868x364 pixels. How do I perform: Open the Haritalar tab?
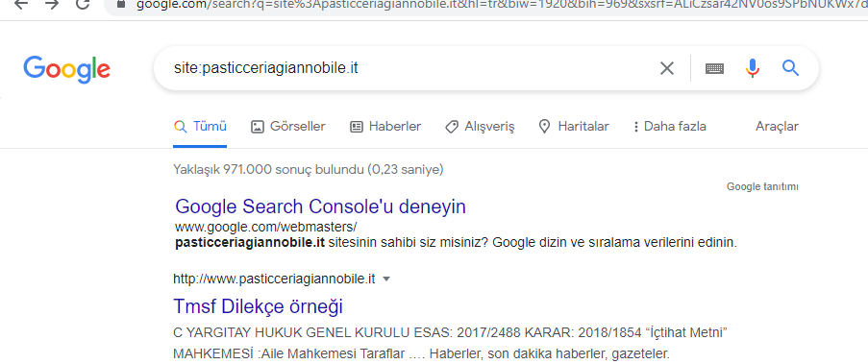tap(574, 127)
